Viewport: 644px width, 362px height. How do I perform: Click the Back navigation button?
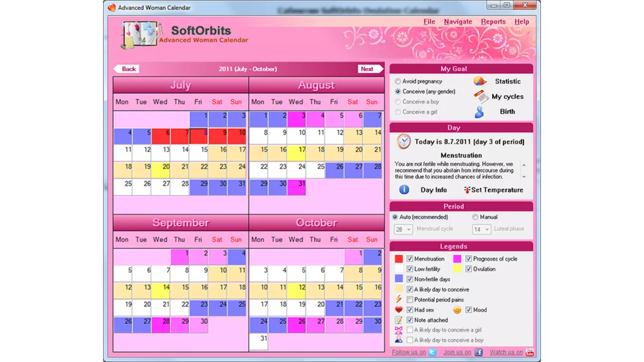click(x=127, y=69)
